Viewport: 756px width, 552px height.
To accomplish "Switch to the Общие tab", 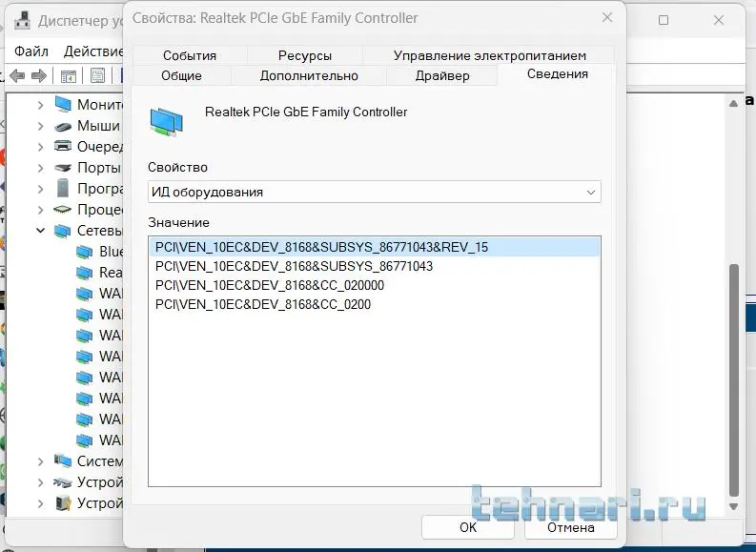I will point(181,75).
